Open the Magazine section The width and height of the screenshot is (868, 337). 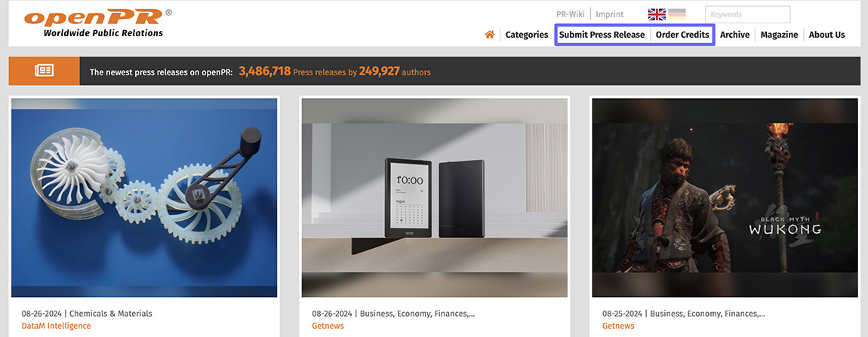(779, 35)
